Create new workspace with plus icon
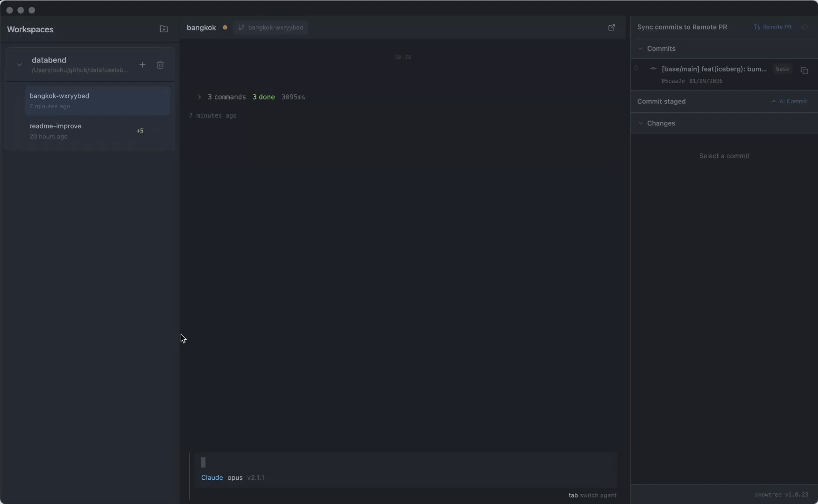818x504 pixels. click(142, 65)
